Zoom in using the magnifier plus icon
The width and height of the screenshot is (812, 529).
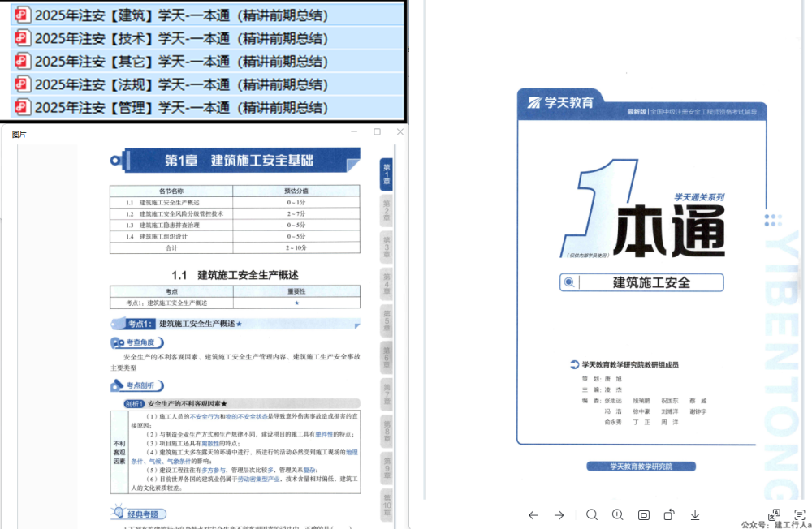click(618, 514)
